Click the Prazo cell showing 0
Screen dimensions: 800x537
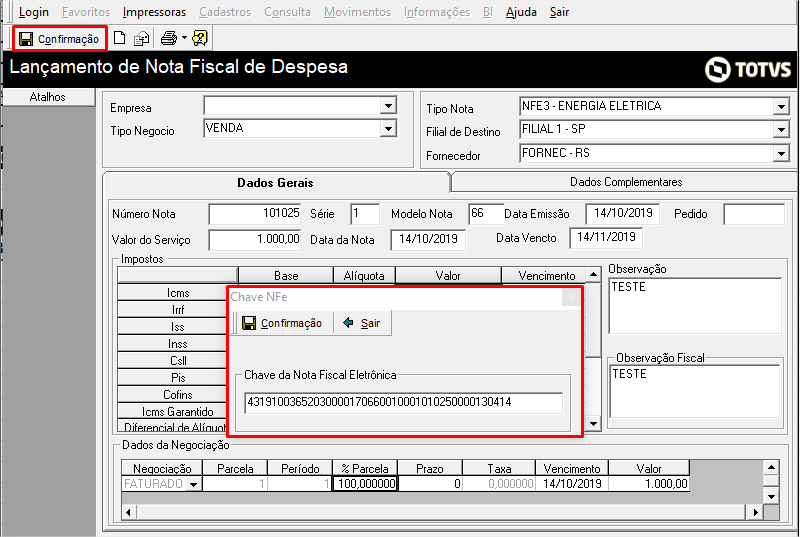430,483
